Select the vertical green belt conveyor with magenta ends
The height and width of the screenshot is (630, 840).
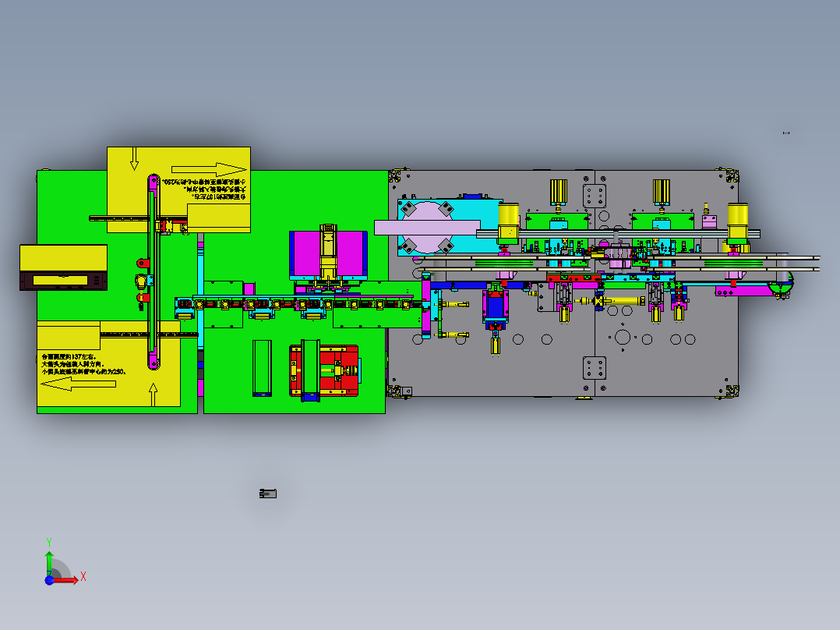(x=154, y=272)
